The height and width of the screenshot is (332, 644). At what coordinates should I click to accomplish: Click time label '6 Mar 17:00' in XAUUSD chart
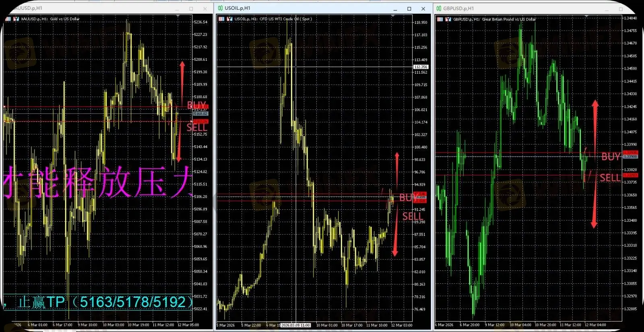(x=62, y=325)
